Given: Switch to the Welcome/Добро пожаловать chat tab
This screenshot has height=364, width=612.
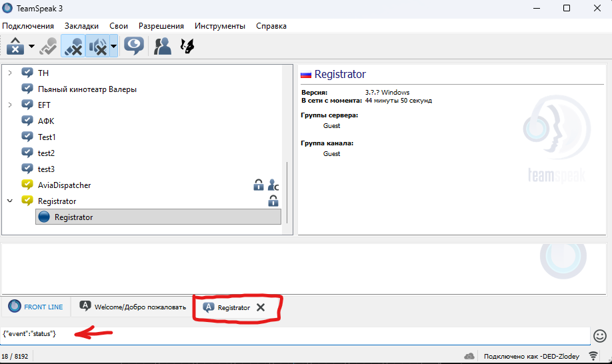Looking at the screenshot, I should click(132, 307).
